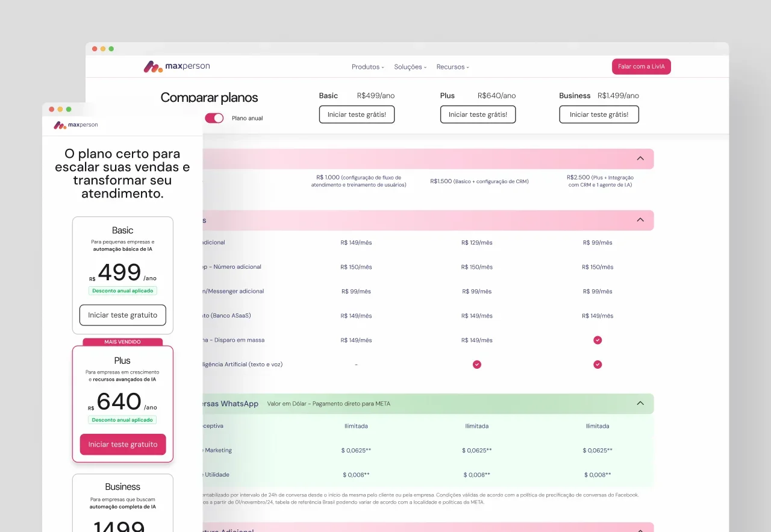Image resolution: width=771 pixels, height=532 pixels.
Task: Click Iniciar teste gratuito on the Plus card
Action: coord(123,445)
